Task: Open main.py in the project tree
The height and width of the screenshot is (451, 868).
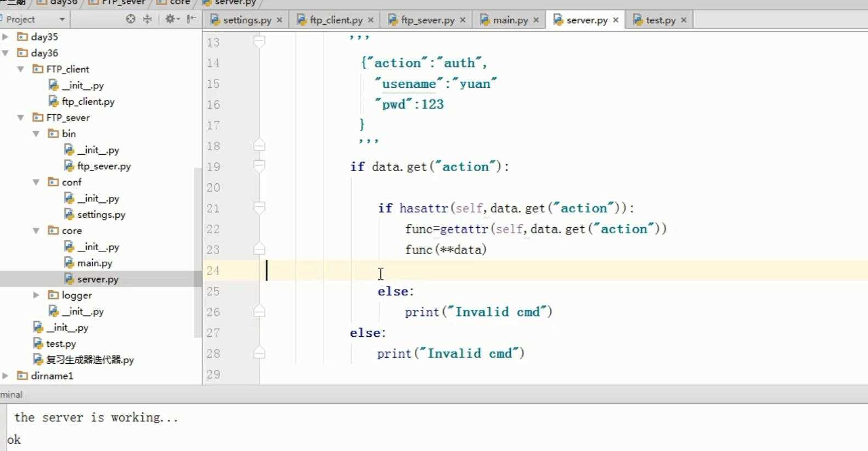Action: [94, 263]
